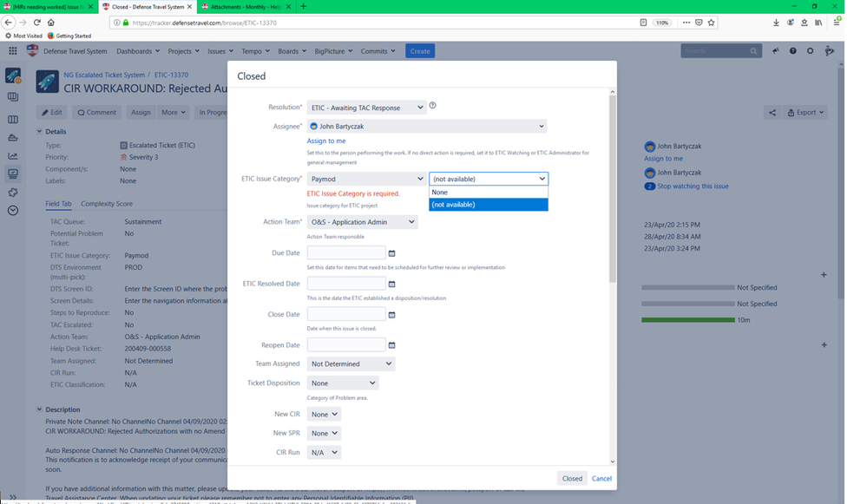Click the share issue icon
Image resolution: width=867 pixels, height=504 pixels.
pos(772,112)
